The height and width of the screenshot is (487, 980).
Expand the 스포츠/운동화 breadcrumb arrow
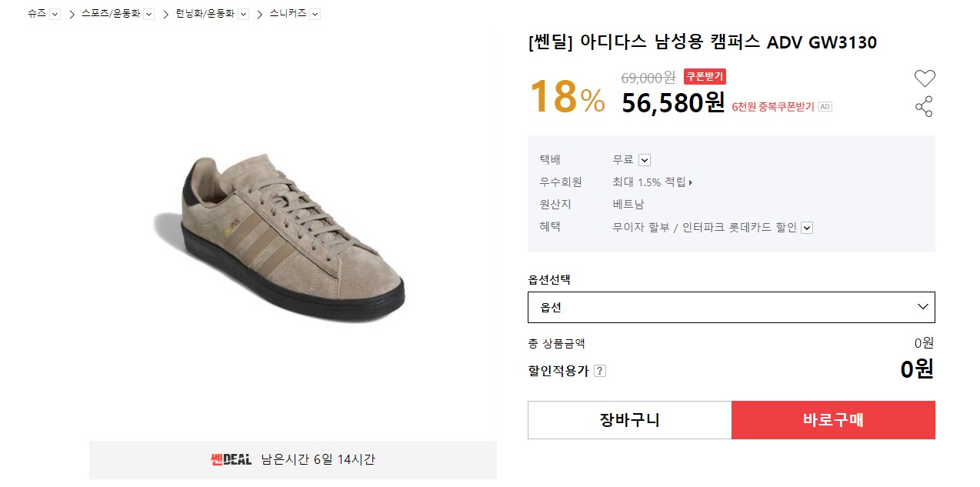(148, 15)
